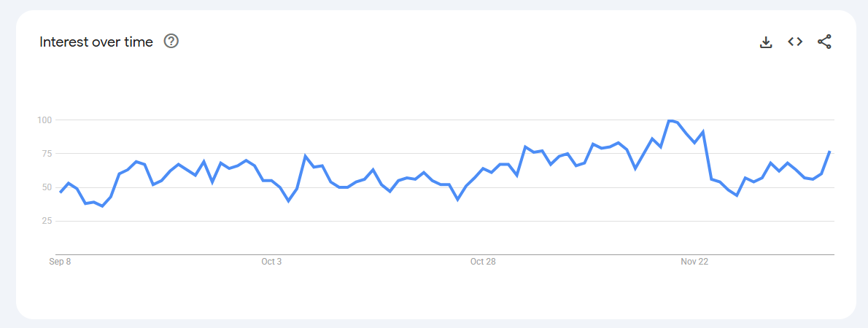Image resolution: width=868 pixels, height=328 pixels.
Task: Click the line's dip just after Oct 3
Action: coord(289,200)
